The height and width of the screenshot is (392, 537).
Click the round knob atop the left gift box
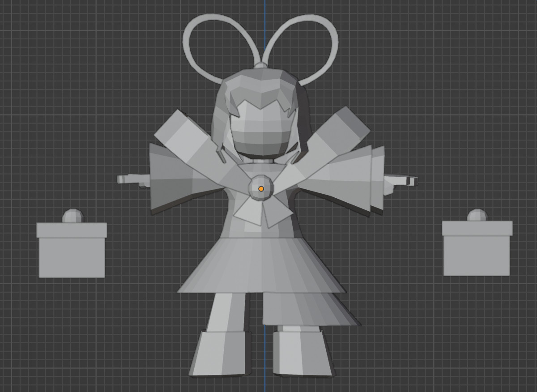72,216
